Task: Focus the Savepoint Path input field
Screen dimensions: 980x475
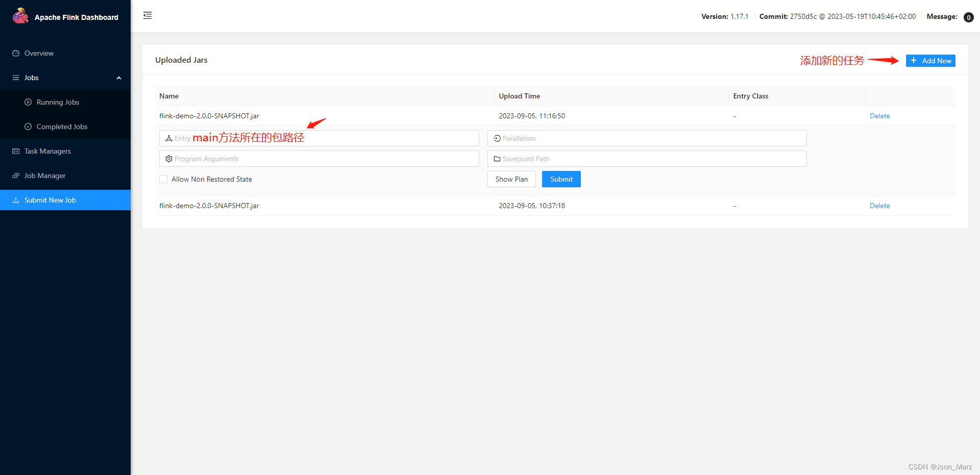Action: click(x=647, y=159)
